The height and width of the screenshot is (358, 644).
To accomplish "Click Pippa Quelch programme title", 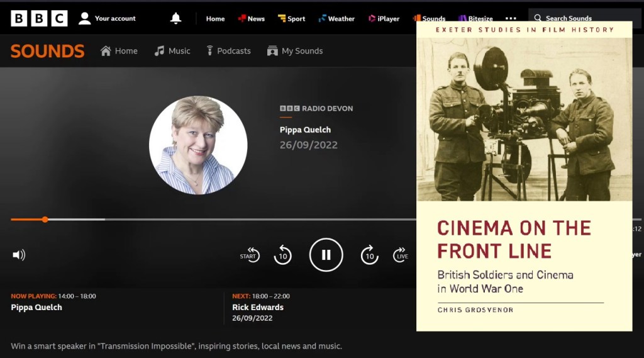I will click(x=305, y=130).
